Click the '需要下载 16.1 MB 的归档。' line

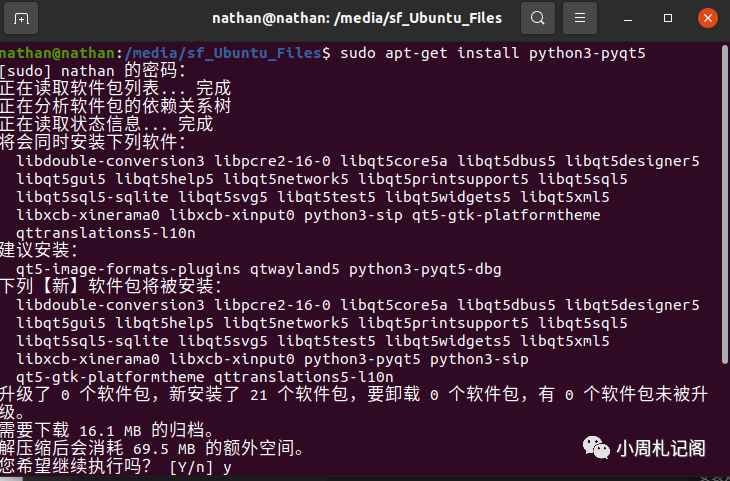tap(108, 430)
